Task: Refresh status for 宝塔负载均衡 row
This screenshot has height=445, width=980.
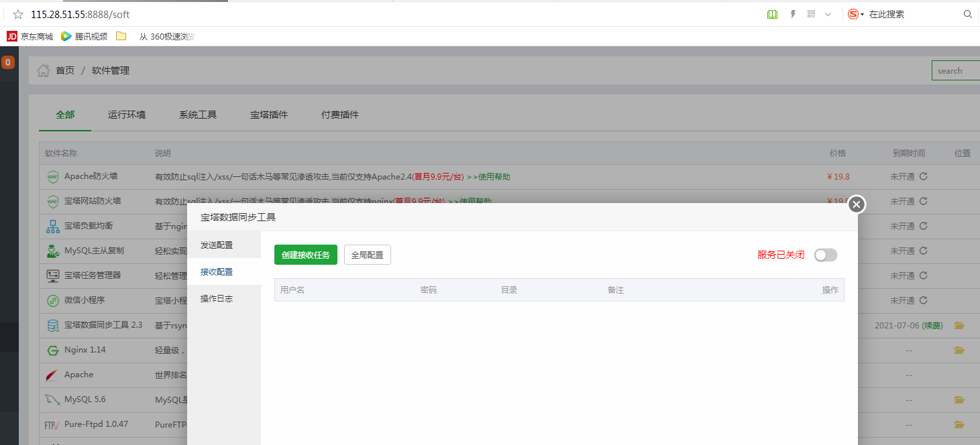Action: (x=923, y=226)
